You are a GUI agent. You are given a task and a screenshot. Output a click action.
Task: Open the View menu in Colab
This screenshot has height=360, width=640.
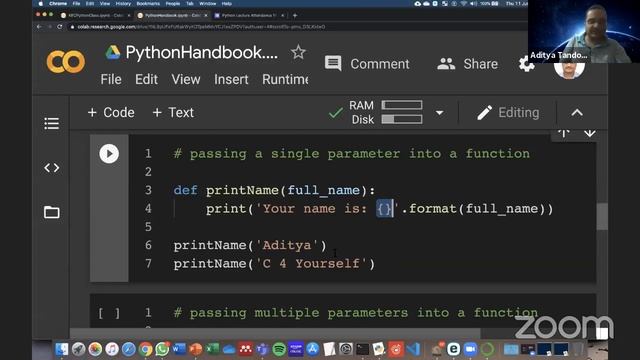[186, 79]
